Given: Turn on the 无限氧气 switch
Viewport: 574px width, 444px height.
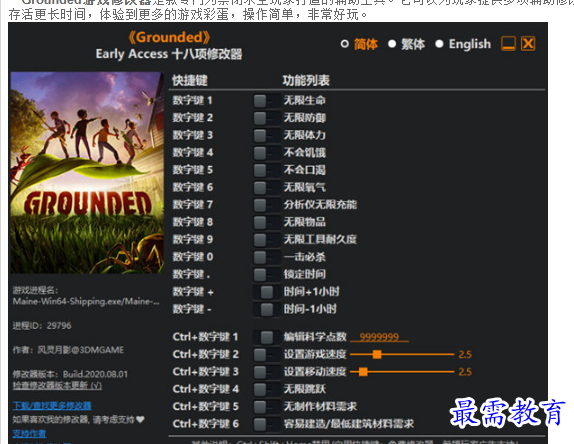Looking at the screenshot, I should pyautogui.click(x=266, y=187).
